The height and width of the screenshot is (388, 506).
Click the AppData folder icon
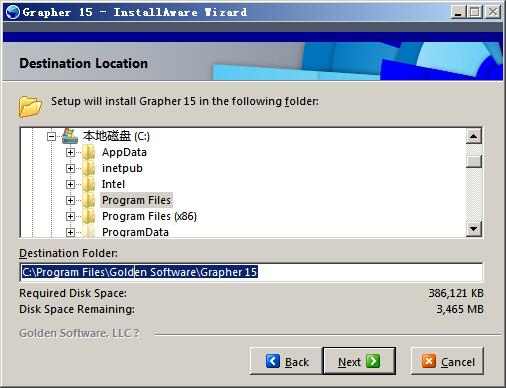89,152
